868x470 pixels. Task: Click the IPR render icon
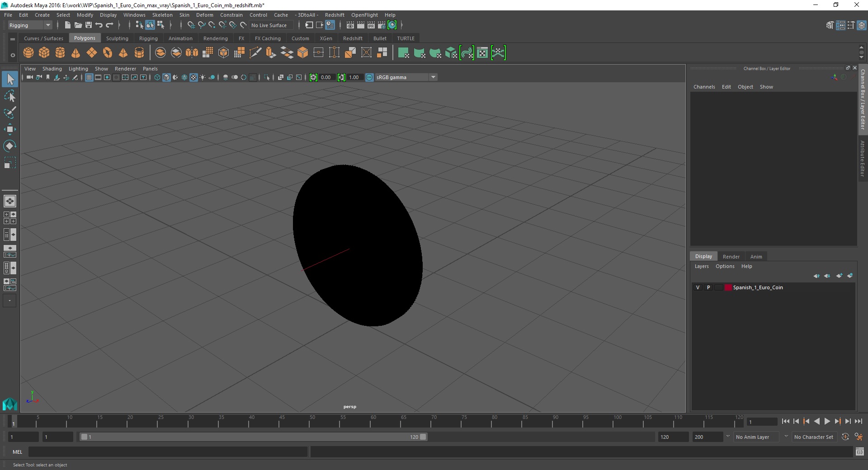coord(371,25)
